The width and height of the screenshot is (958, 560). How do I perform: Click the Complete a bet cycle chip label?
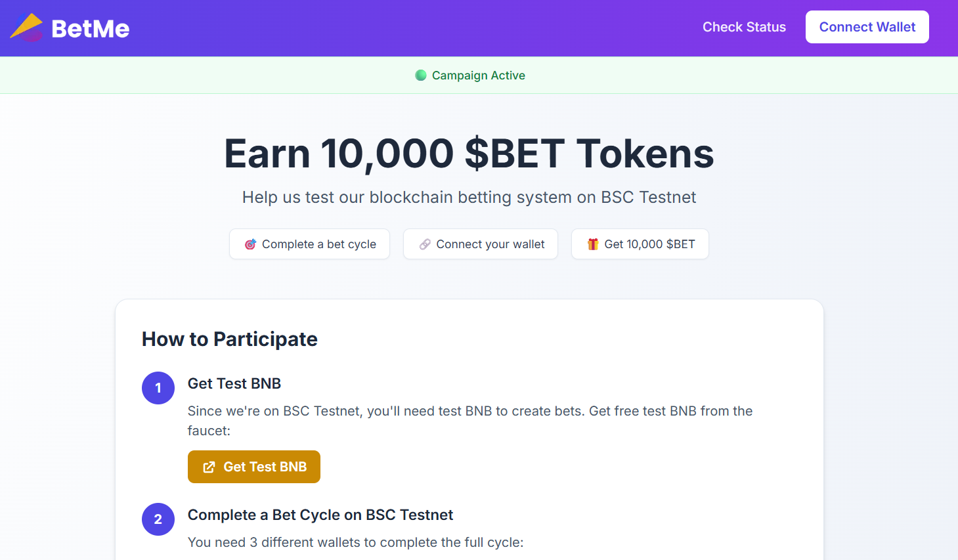(x=319, y=244)
